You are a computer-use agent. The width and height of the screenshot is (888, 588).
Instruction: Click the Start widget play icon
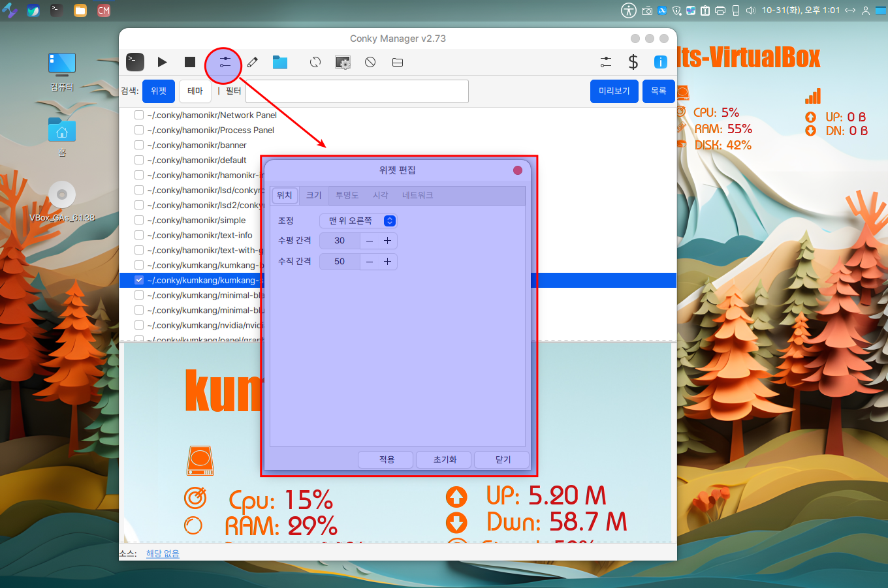click(x=162, y=62)
